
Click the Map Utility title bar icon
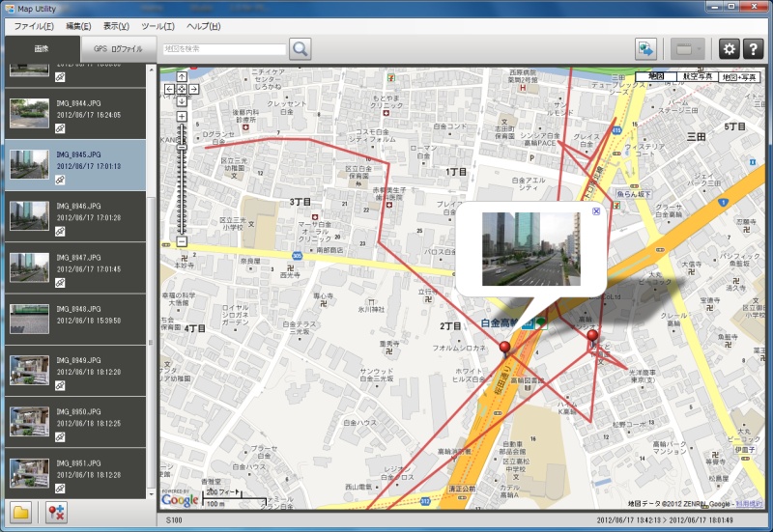coord(10,9)
